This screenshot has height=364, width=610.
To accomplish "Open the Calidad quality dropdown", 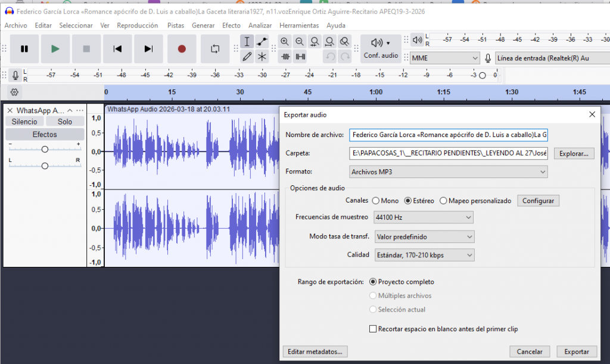I will point(424,255).
